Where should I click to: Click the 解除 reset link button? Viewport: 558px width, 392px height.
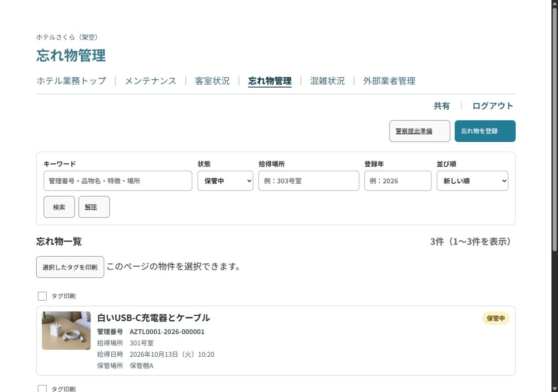pos(94,207)
